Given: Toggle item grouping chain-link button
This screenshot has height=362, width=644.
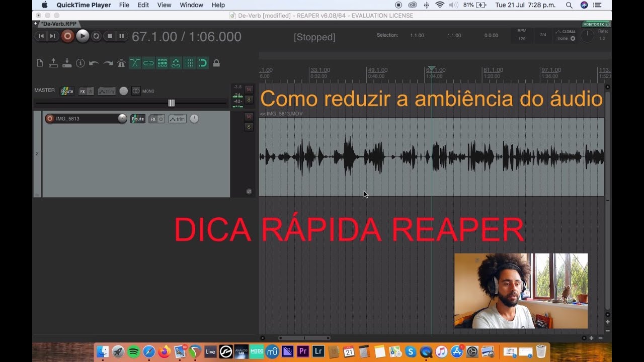Looking at the screenshot, I should pos(148,63).
